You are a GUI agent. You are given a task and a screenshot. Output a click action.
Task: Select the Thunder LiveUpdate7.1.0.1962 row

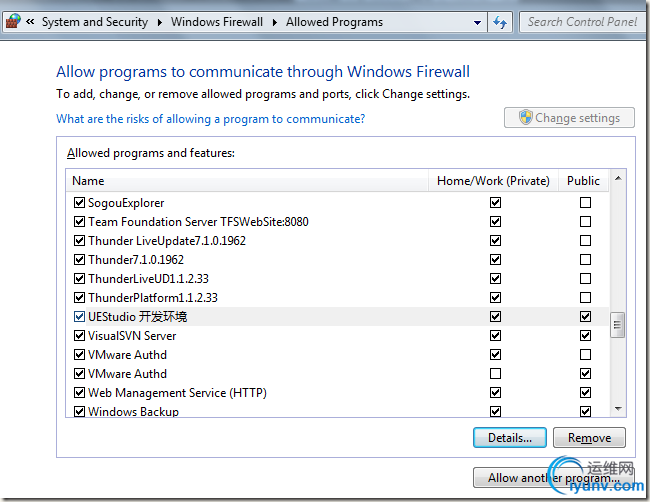point(337,241)
